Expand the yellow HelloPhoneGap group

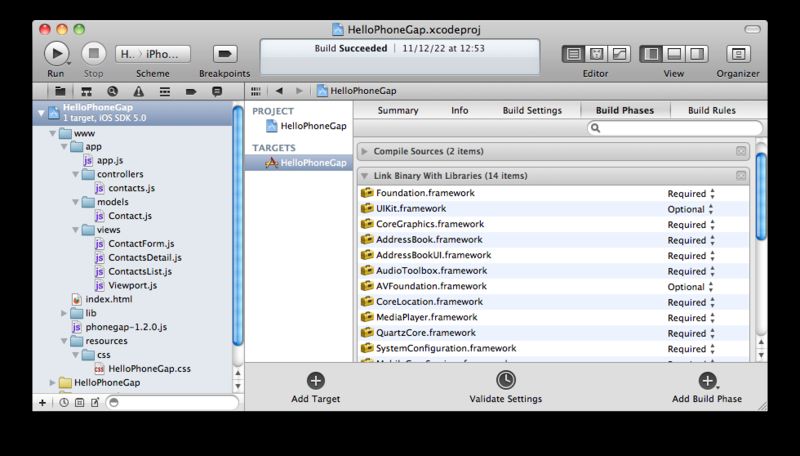pos(53,383)
